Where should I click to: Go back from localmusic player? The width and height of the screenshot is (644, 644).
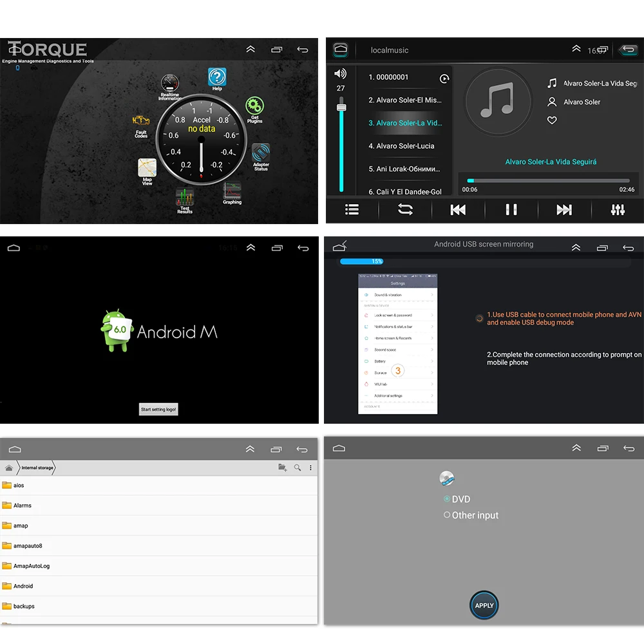[x=629, y=50]
